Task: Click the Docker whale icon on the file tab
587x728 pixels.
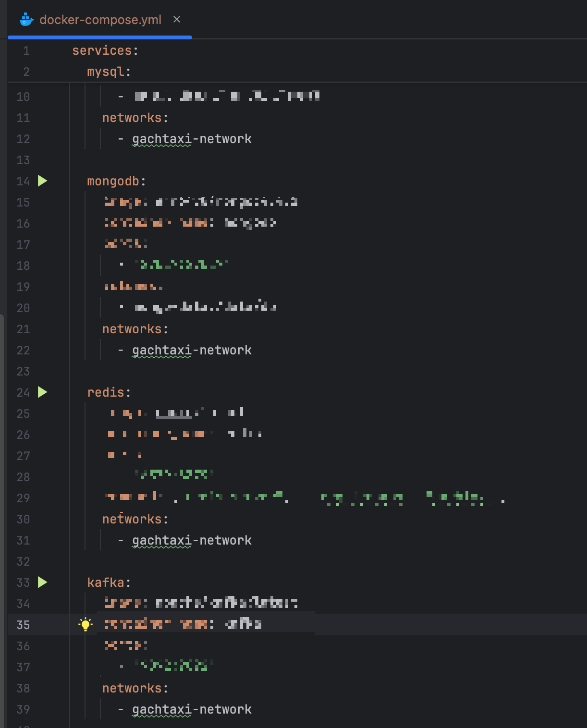Action: (26, 20)
